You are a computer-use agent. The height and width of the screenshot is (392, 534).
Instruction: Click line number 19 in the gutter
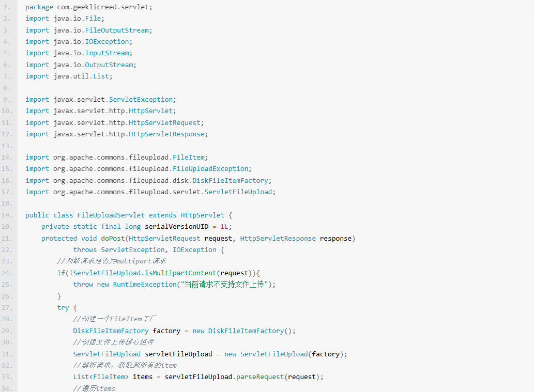[x=6, y=215]
